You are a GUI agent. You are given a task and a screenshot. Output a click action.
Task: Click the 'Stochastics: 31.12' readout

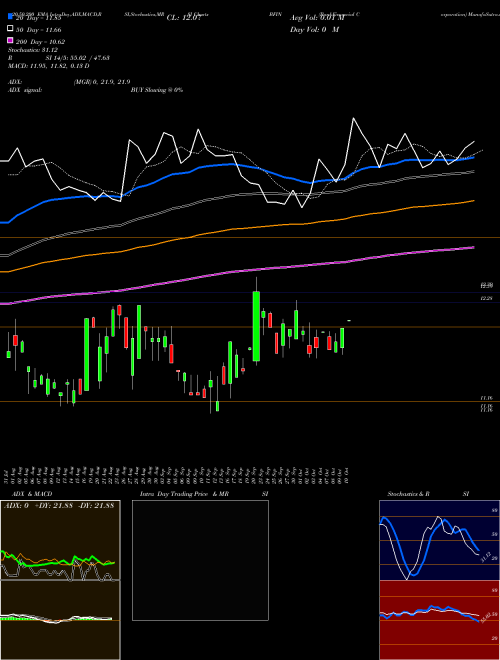(x=33, y=50)
